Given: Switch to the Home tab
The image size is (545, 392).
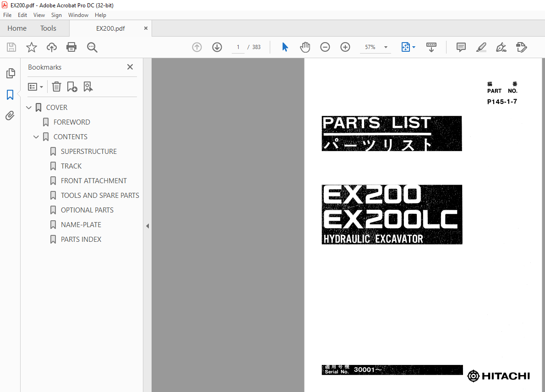Looking at the screenshot, I should coord(17,28).
